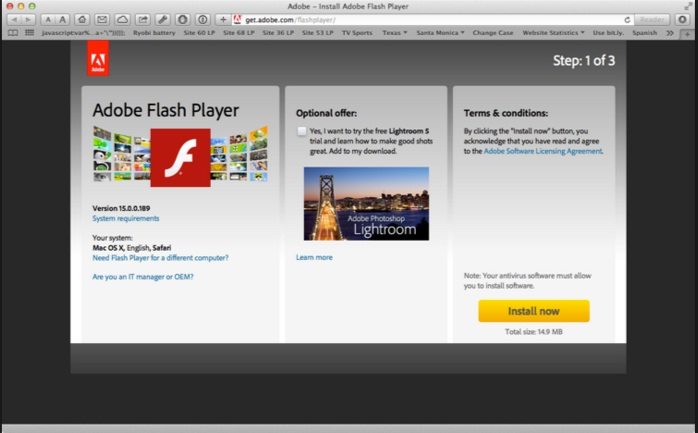Open the Site 36 LP bookmark
This screenshot has height=433, width=698.
pyautogui.click(x=278, y=33)
